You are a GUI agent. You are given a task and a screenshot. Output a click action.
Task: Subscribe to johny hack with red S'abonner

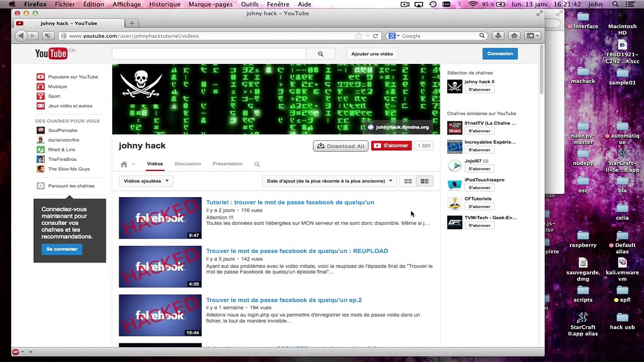(391, 146)
